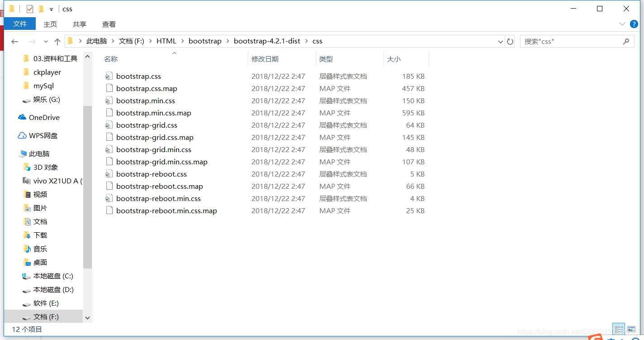Click HTML in address breadcrumb
Screen dimensions: 644x340
point(166,41)
